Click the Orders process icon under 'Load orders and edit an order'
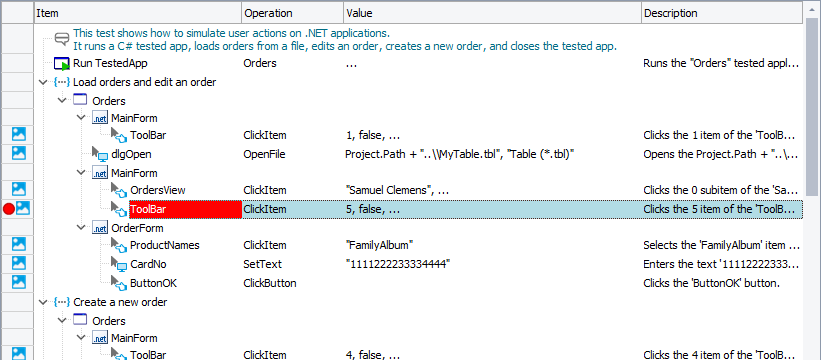 [x=80, y=100]
